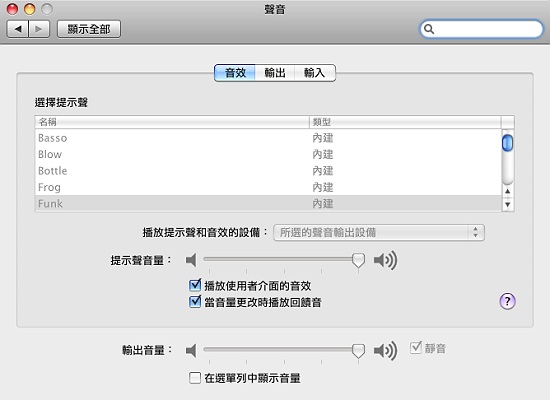Uncheck 播放使用者介面的音效 checkbox
The height and width of the screenshot is (400, 550).
point(195,286)
